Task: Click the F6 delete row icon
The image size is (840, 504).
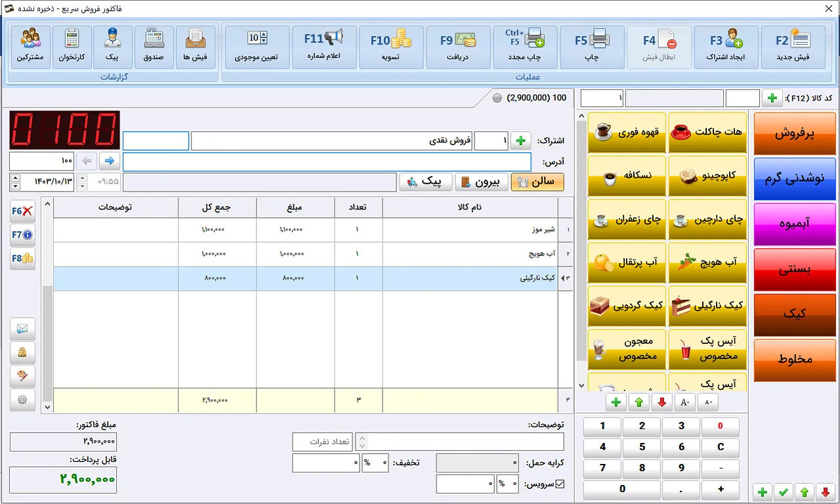Action: pos(22,211)
